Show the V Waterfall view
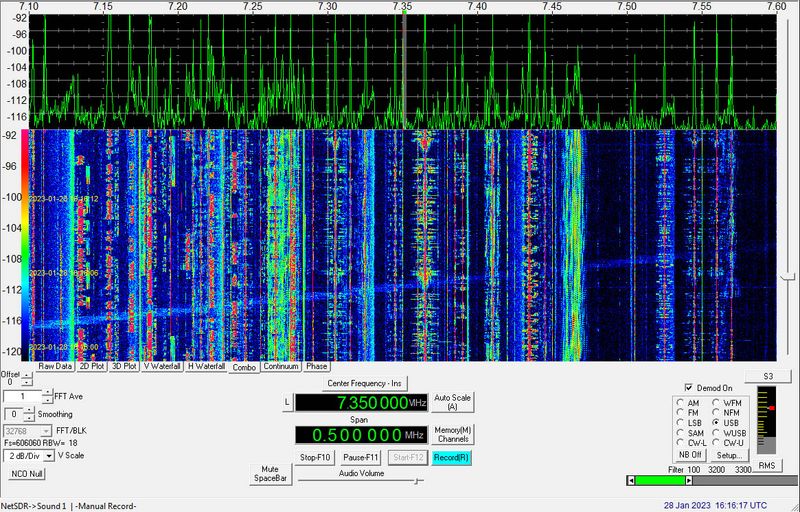800x512 pixels. 162,366
